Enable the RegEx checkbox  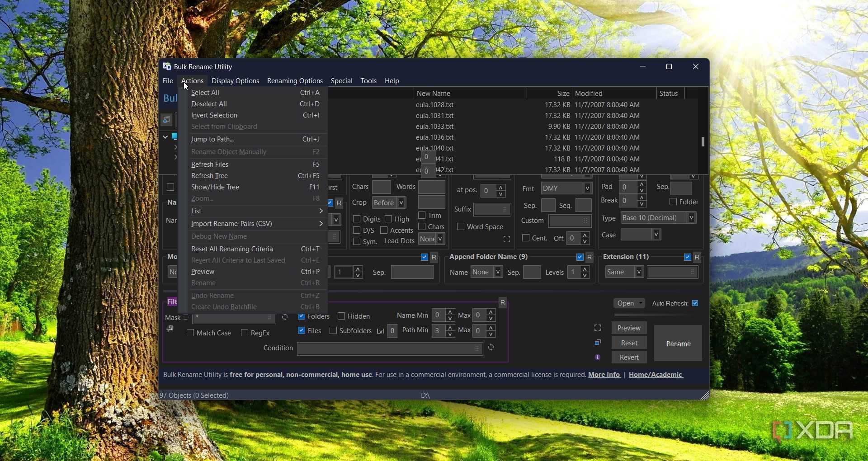(245, 333)
